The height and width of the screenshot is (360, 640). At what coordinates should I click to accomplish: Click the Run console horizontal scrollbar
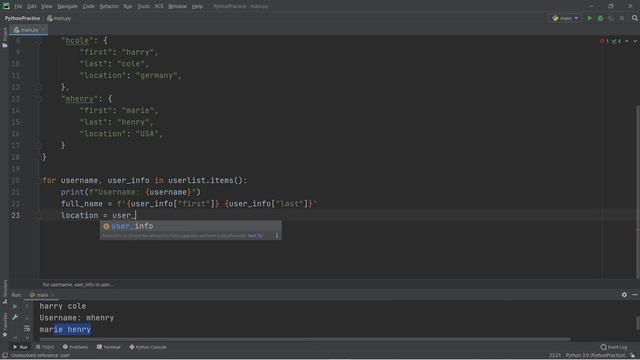coord(304,339)
